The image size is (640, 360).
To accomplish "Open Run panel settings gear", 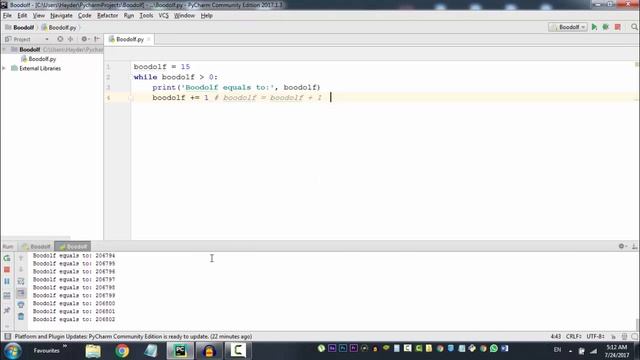I will coord(622,246).
